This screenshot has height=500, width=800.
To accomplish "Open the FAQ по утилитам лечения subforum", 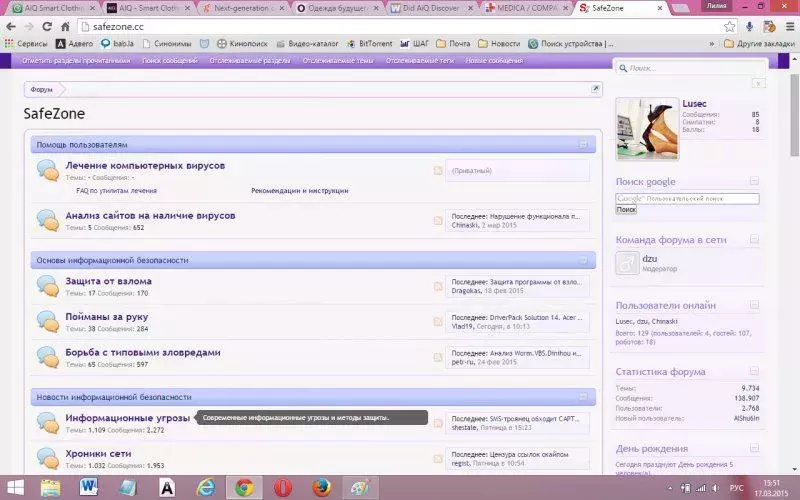I will (x=116, y=191).
